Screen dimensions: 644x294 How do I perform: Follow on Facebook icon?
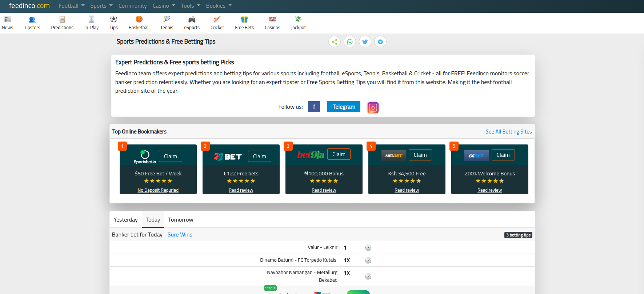tap(314, 107)
